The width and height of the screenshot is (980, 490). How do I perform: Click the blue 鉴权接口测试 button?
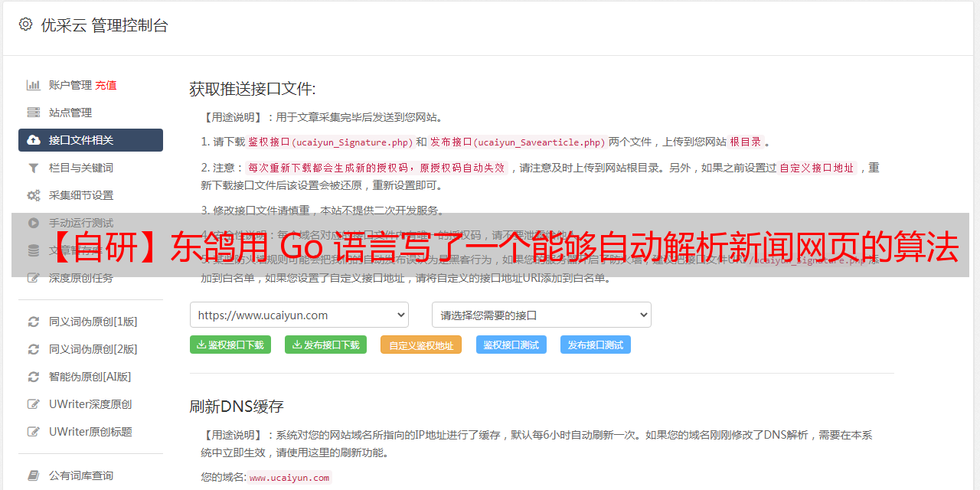click(511, 345)
